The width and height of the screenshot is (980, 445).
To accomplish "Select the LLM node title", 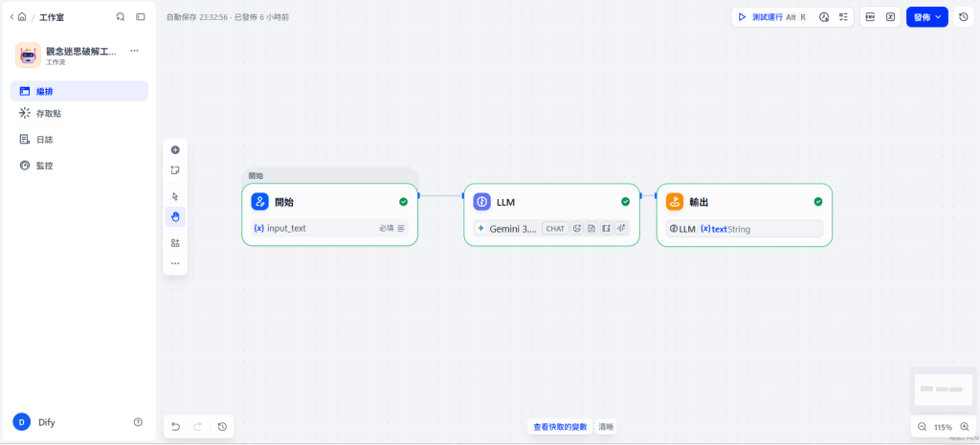I will (505, 202).
